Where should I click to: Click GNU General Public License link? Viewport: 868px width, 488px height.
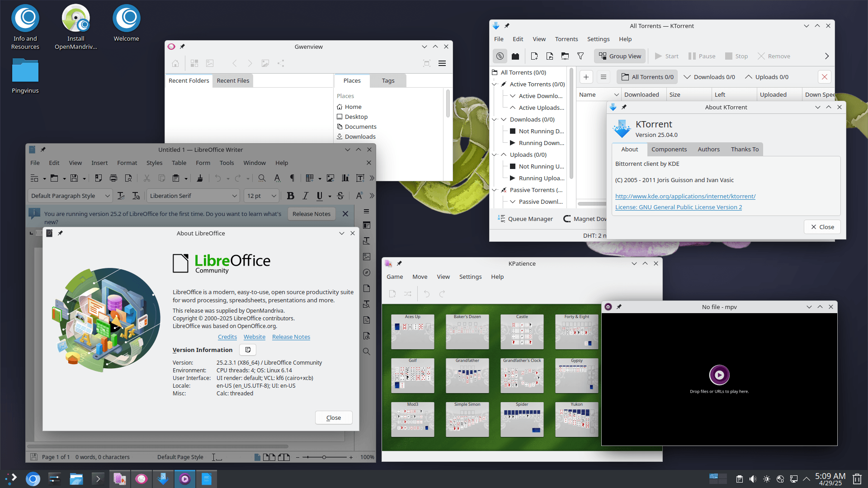click(x=679, y=207)
